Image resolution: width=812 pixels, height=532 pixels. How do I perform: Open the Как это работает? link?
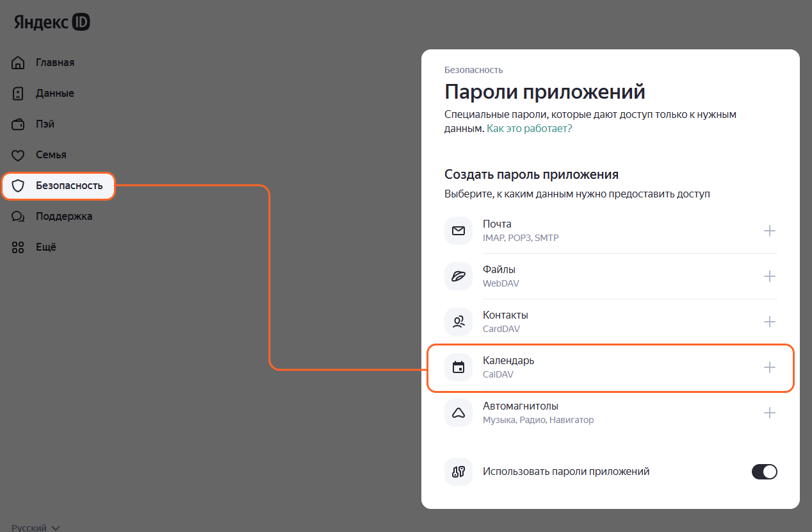(529, 129)
